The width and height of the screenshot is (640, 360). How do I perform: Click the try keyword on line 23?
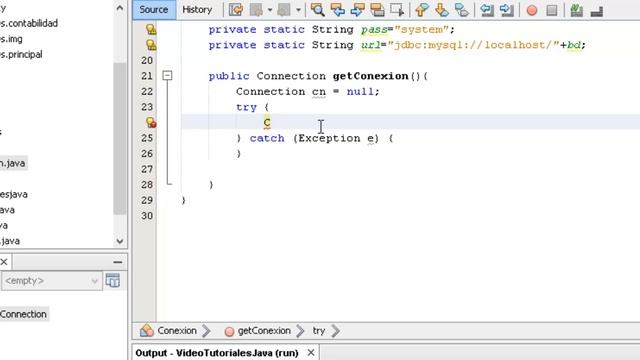(246, 107)
